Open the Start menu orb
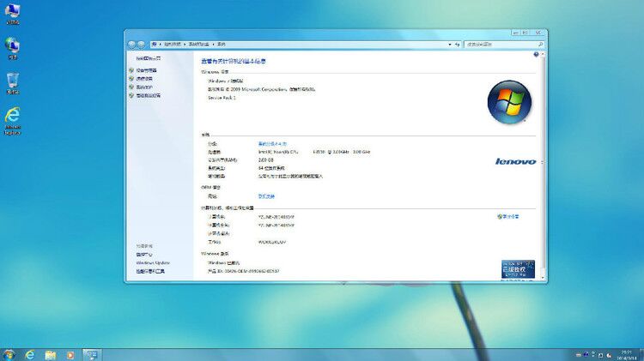 [x=9, y=354]
